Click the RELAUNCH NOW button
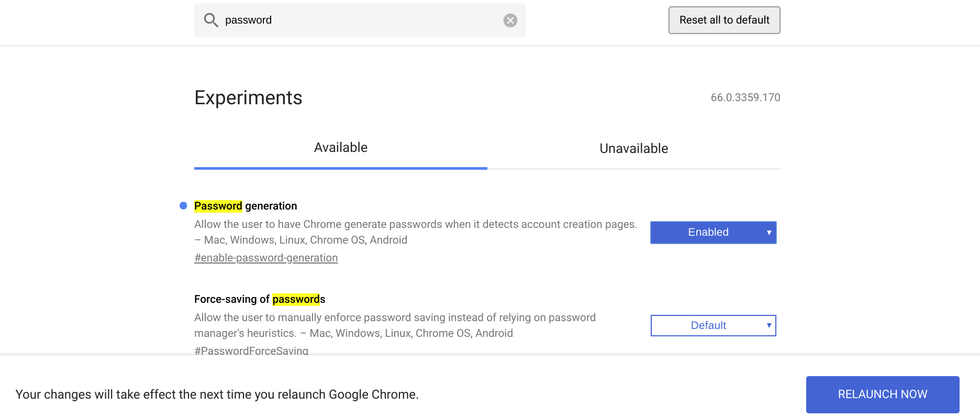980x417 pixels. click(883, 394)
